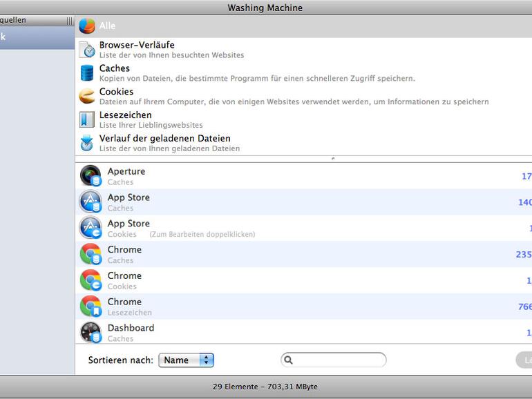Click the highlighted sidebar source item
The width and height of the screenshot is (532, 399).
[37, 37]
